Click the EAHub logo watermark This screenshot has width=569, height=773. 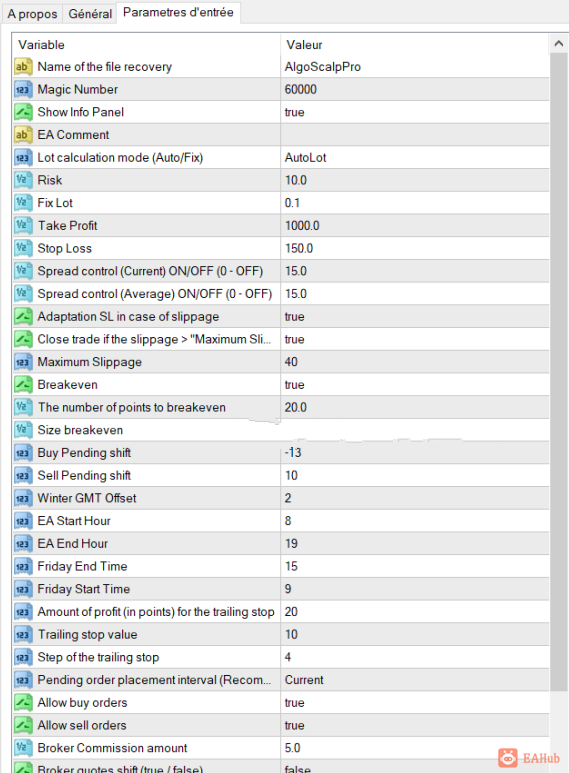pos(529,757)
